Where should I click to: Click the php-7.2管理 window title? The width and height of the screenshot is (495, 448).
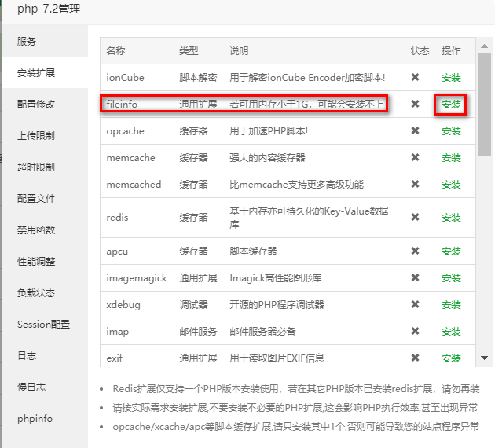[x=49, y=9]
